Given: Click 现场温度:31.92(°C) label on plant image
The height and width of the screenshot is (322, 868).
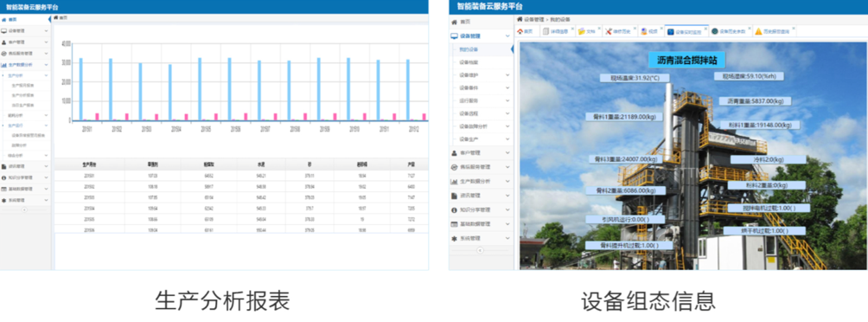Looking at the screenshot, I should pos(635,78).
